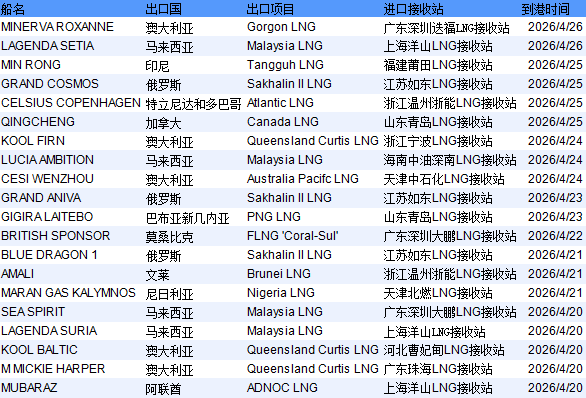586x398 pixels.
Task: Select ship name AMALI
Action: pos(17,274)
